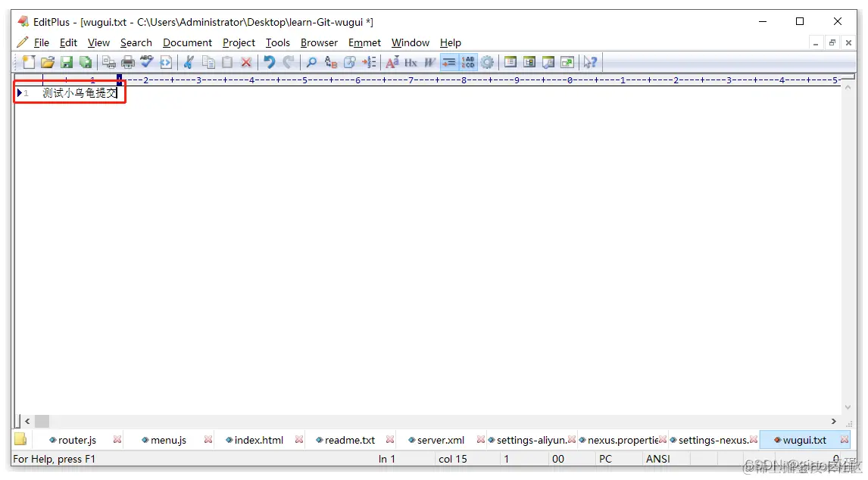Show the Output window panel icon
This screenshot has height=480, width=868.
(x=548, y=62)
